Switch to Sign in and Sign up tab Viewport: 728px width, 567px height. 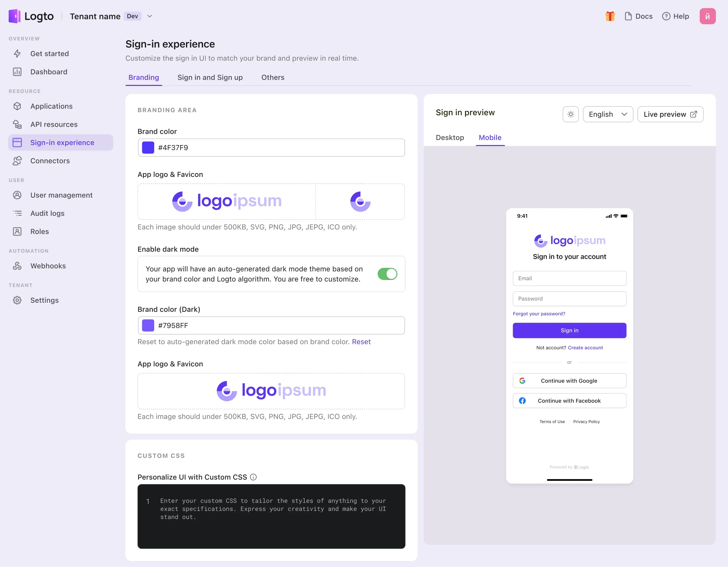(x=210, y=77)
